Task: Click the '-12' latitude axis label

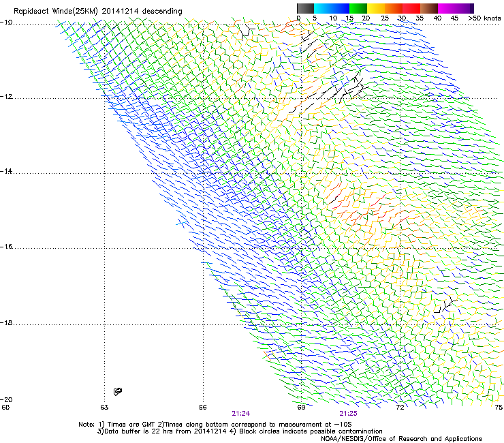Action: pyautogui.click(x=6, y=97)
